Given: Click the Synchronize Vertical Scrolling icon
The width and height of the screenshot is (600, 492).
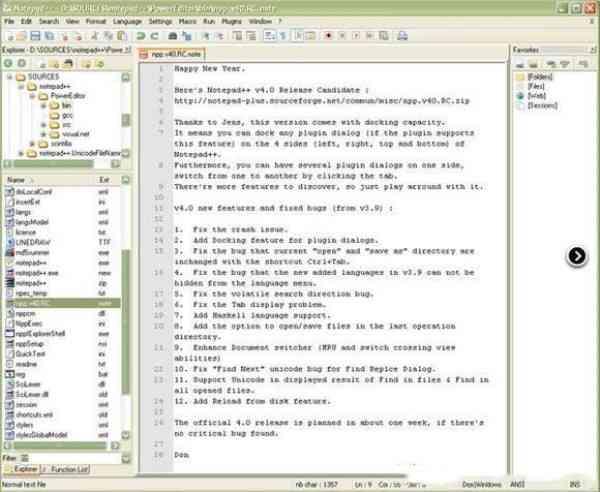Looking at the screenshot, I should click(237, 36).
